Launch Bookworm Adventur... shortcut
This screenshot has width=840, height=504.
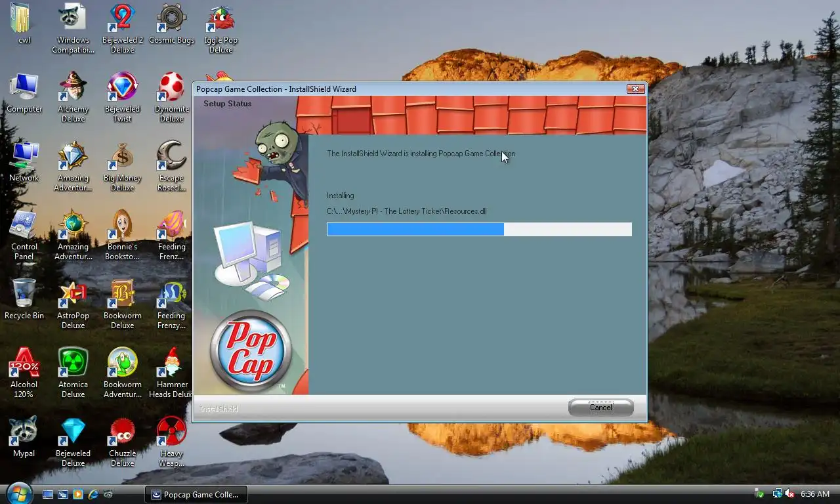(x=122, y=373)
